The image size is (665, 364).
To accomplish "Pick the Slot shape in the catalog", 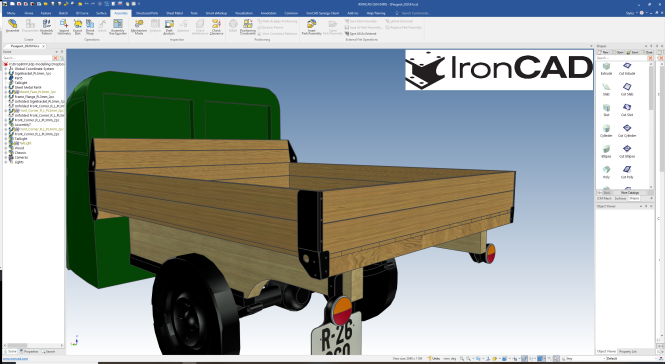I will pos(606,110).
